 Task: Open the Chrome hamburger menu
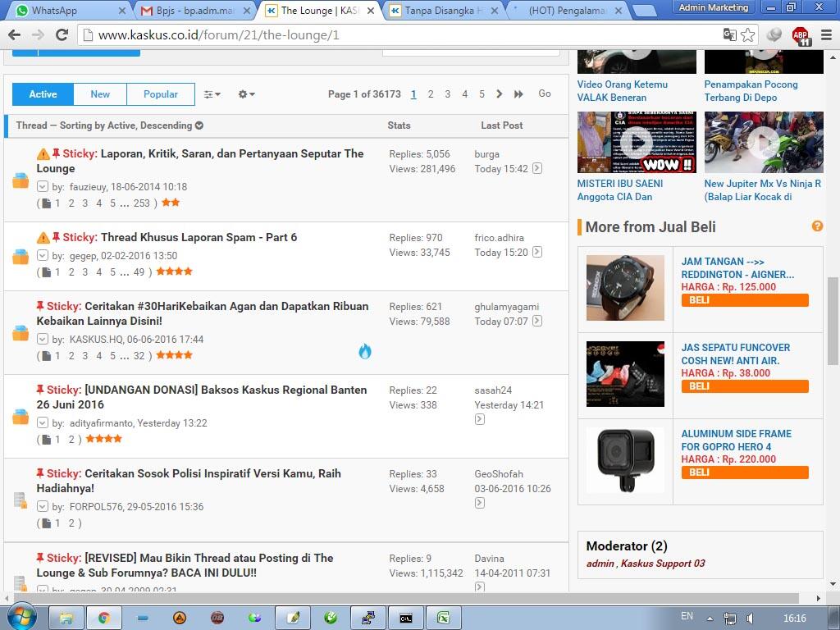tap(827, 35)
